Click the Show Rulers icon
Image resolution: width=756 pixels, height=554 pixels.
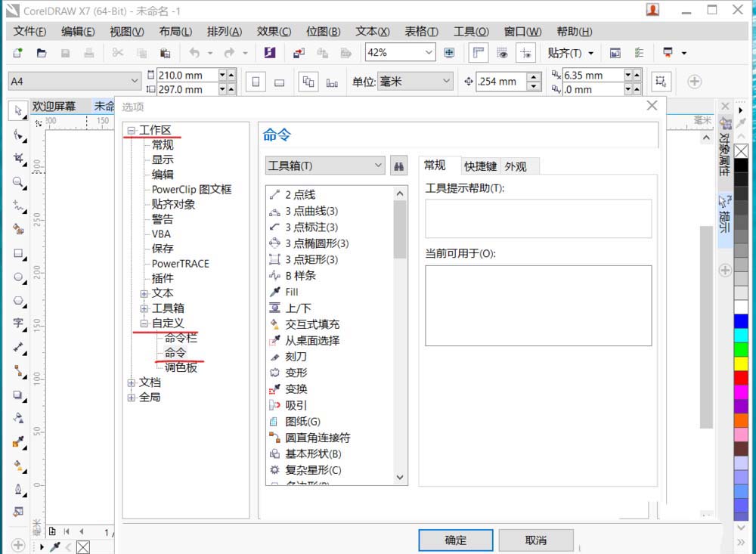(479, 53)
